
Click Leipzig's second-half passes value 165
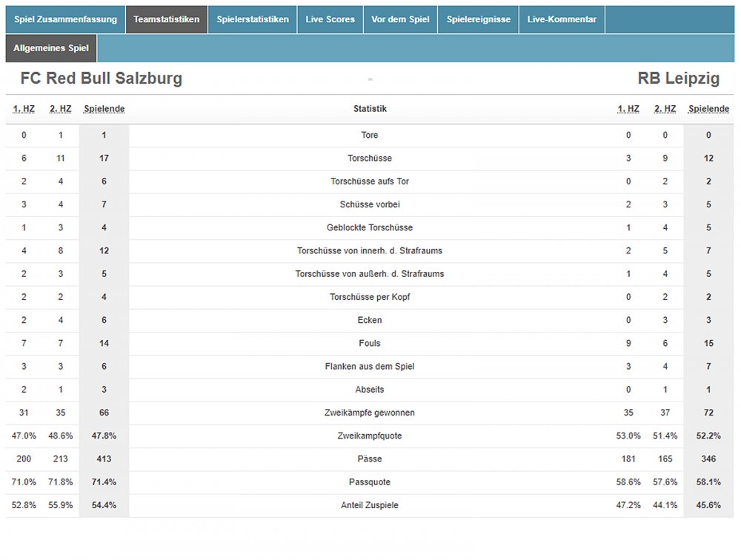pyautogui.click(x=665, y=459)
